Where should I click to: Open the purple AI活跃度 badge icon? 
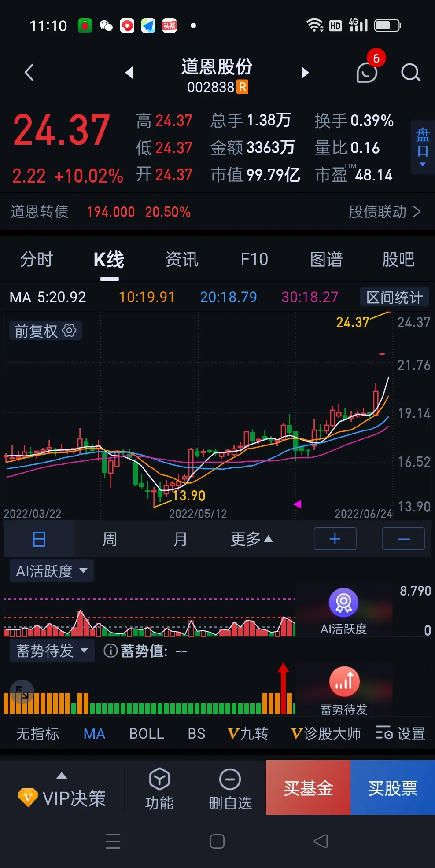[343, 603]
